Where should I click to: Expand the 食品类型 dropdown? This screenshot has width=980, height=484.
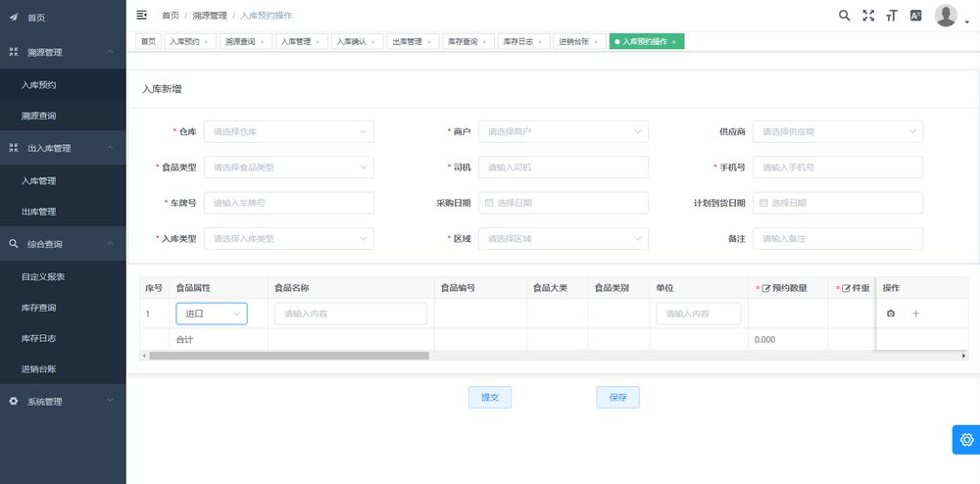click(x=289, y=168)
